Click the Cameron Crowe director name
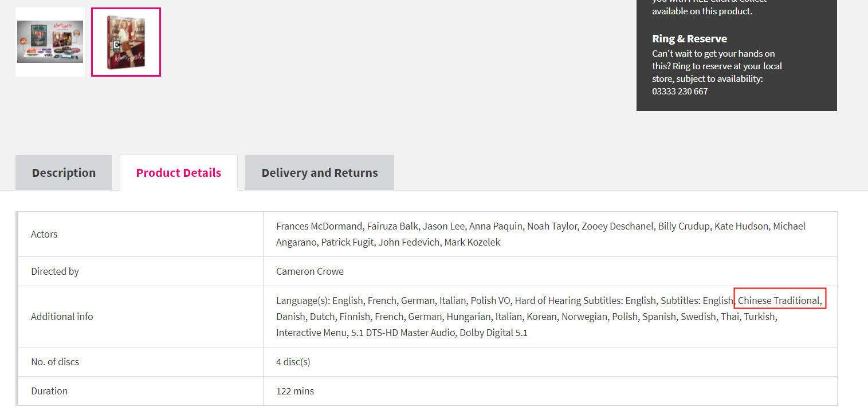Image resolution: width=868 pixels, height=415 pixels. (310, 271)
